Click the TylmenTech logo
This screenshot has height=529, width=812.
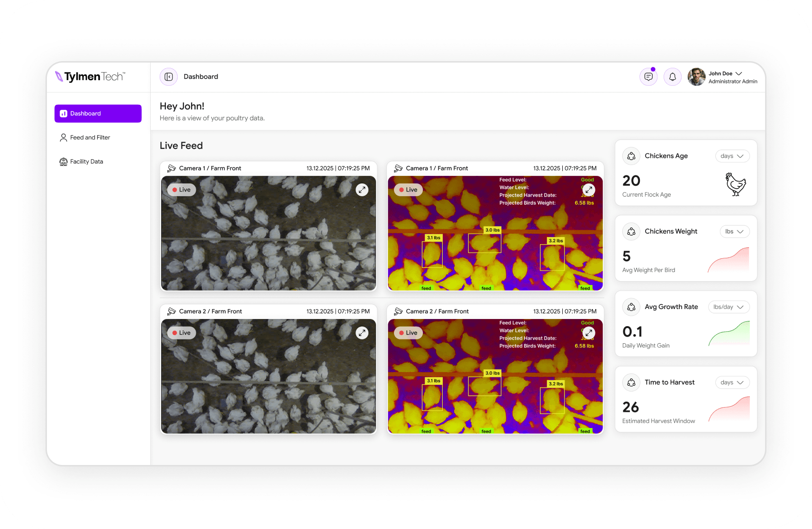coord(90,76)
